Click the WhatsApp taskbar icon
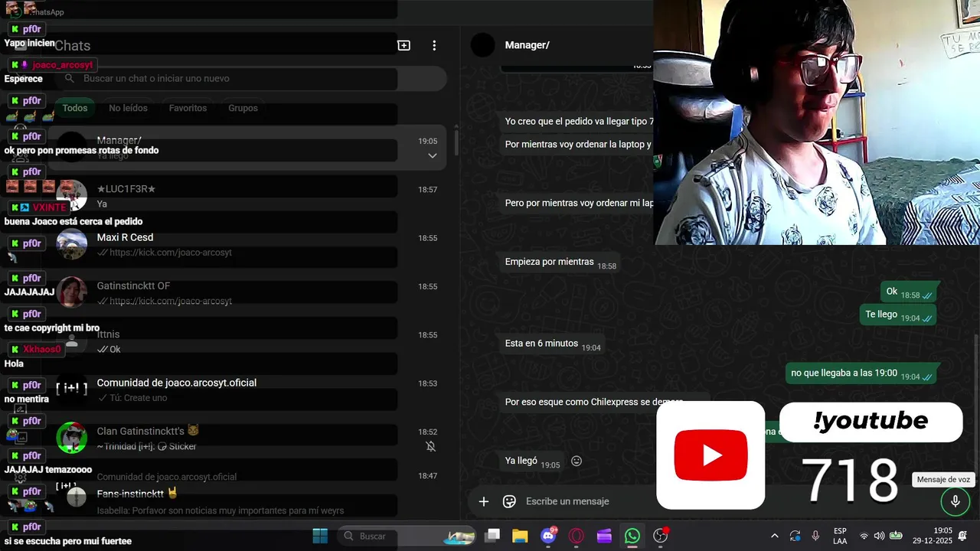 coord(632,536)
